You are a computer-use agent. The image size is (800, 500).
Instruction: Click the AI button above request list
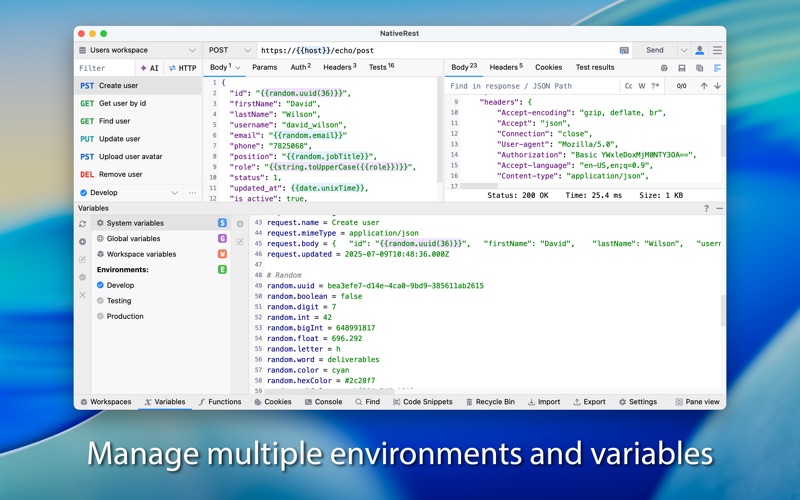click(x=149, y=68)
